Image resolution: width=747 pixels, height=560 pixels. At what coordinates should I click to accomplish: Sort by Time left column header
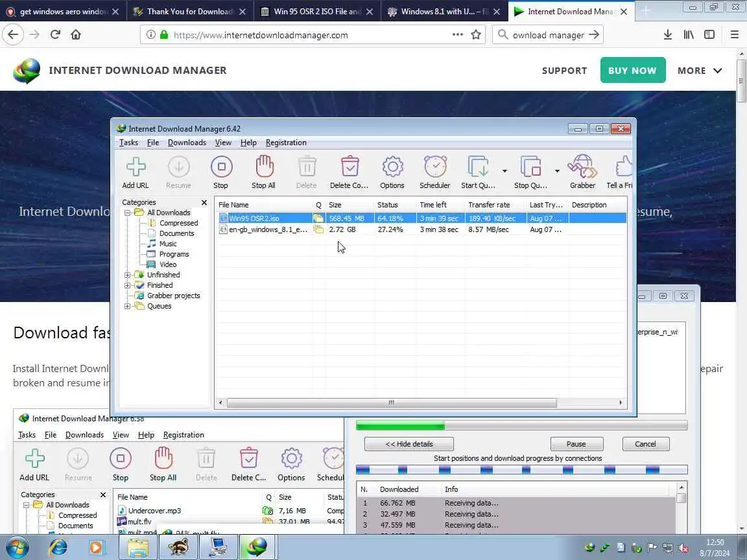[x=440, y=205]
